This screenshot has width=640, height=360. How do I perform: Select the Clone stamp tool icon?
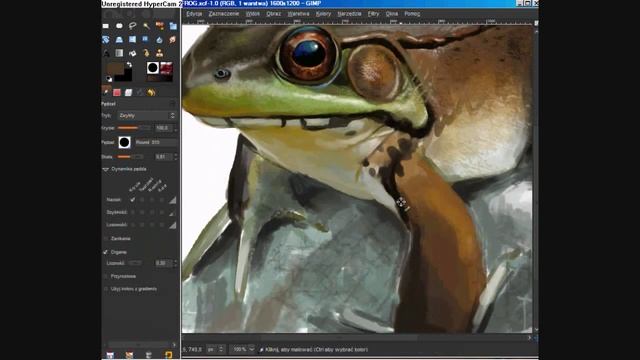(x=160, y=53)
